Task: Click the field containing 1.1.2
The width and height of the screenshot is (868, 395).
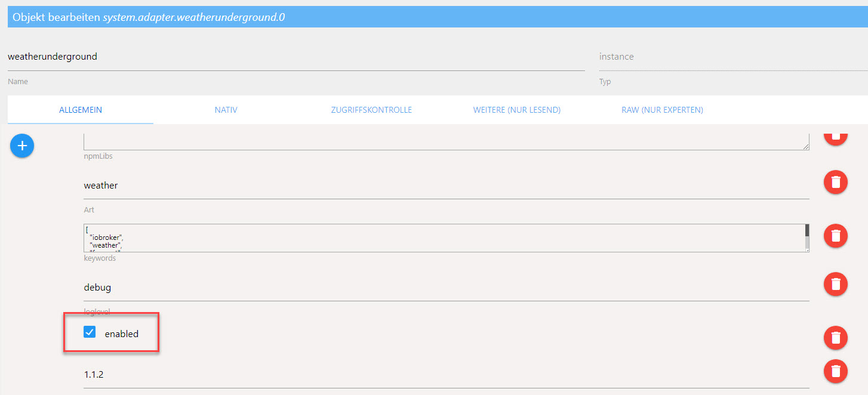Action: (x=447, y=375)
